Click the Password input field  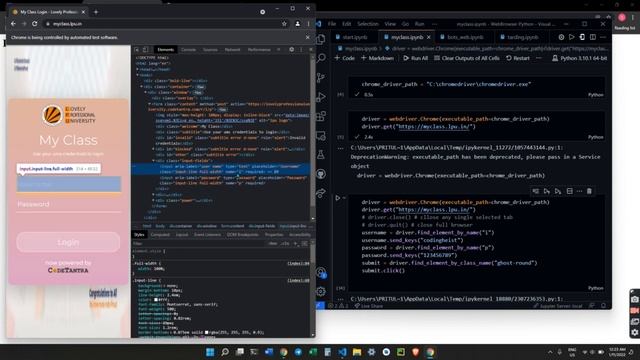pyautogui.click(x=69, y=204)
